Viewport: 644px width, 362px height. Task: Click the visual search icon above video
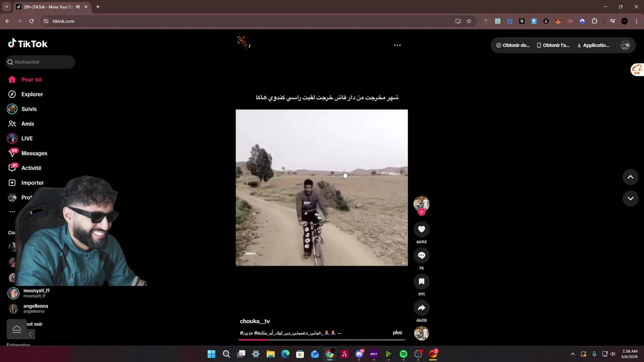pyautogui.click(x=242, y=41)
